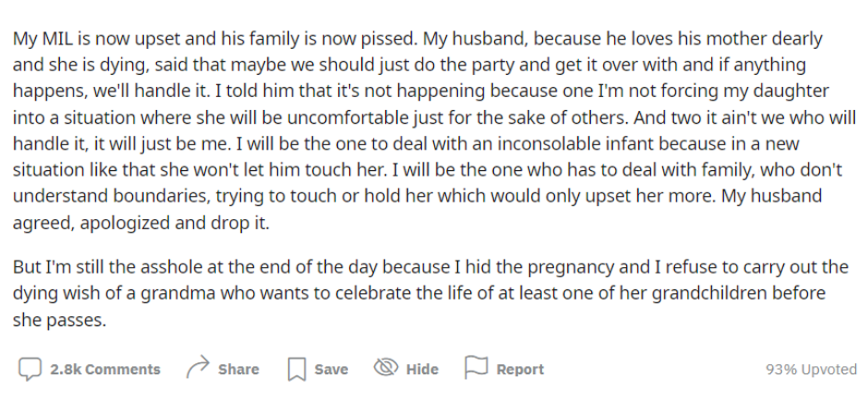Click the line 'agreed, apologized and drop it.'
Viewport: 868px width, 403px height.
(141, 223)
